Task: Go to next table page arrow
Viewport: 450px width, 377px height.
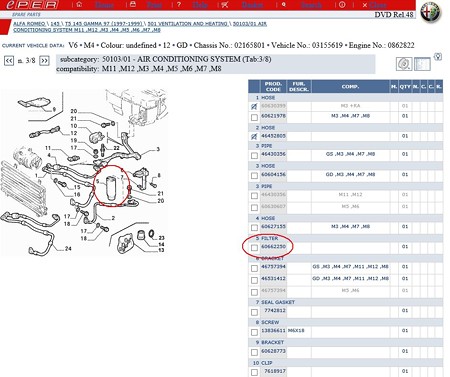Action: (x=44, y=61)
